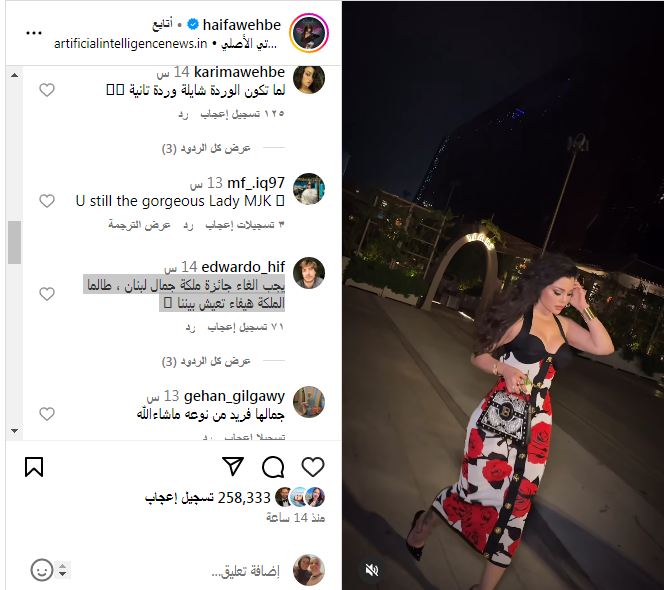Like gehan_gilgawy's comment

[x=47, y=414]
